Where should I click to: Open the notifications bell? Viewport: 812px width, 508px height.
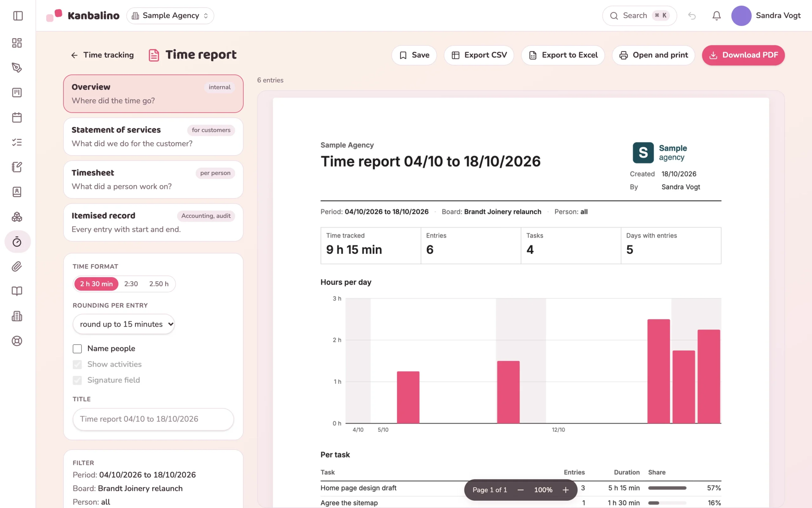(x=717, y=16)
